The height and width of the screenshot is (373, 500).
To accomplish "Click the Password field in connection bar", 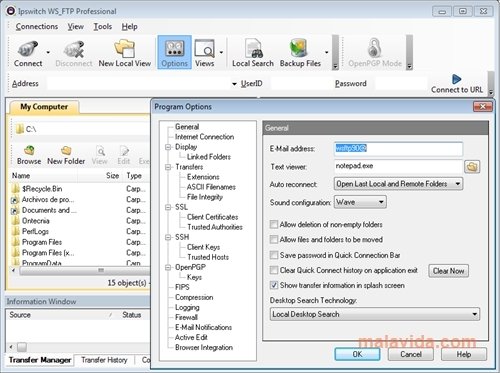I will coord(401,84).
